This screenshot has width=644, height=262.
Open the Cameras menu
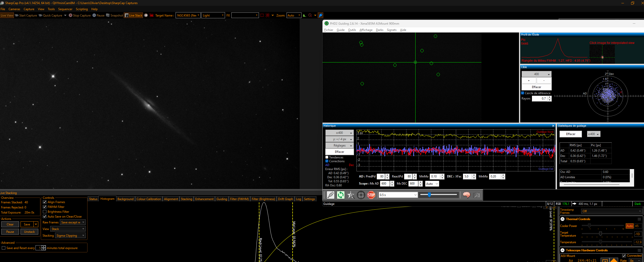point(14,9)
